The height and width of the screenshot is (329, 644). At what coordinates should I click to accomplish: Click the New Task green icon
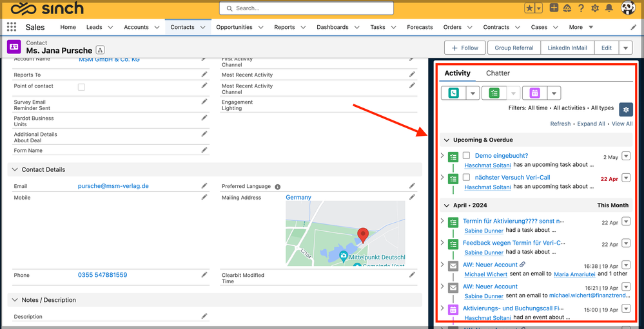[x=494, y=93]
